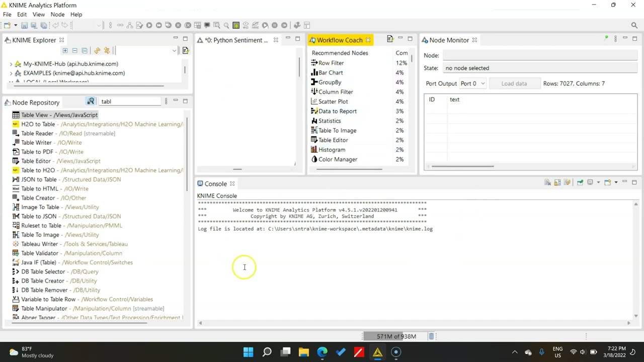
Task: Open the dropdown arrow beside New workflow icon
Action: pos(15,25)
